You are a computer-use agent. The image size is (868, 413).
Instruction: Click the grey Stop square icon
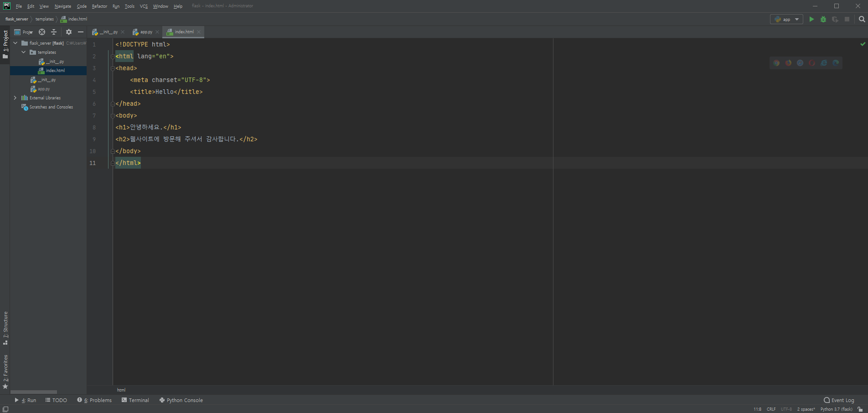847,19
